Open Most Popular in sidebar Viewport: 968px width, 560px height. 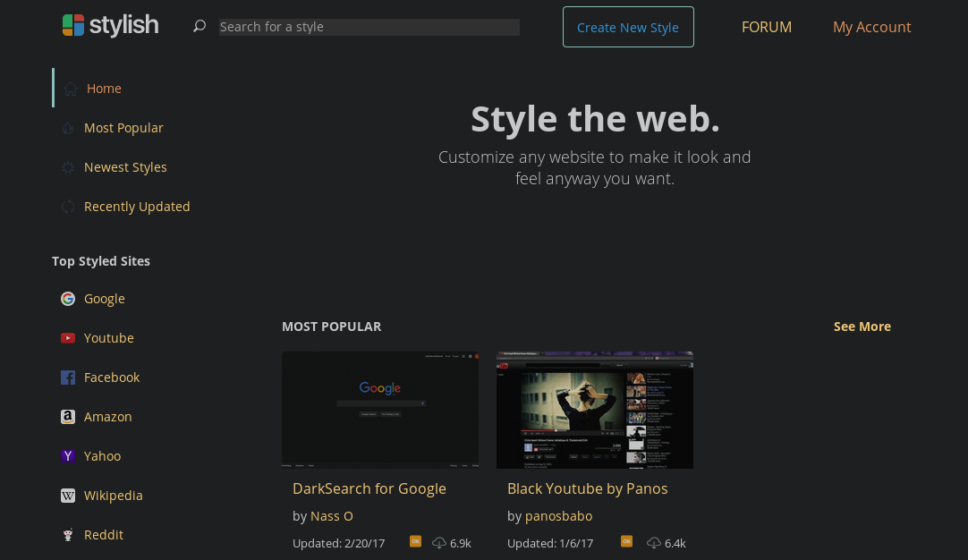[x=123, y=128]
